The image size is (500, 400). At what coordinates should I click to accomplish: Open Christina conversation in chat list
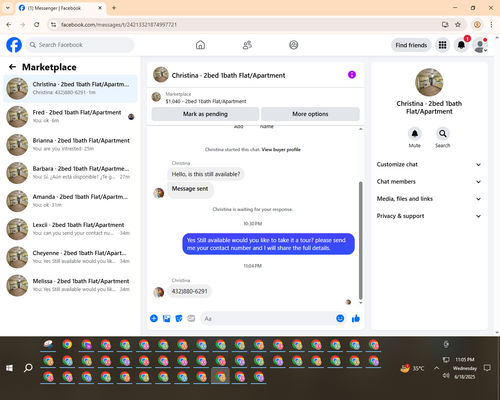[70, 89]
